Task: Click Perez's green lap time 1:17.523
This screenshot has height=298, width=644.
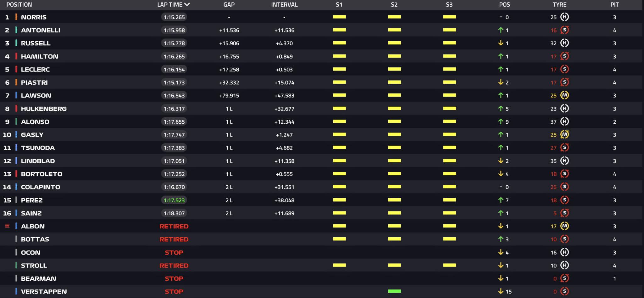Action: click(174, 200)
